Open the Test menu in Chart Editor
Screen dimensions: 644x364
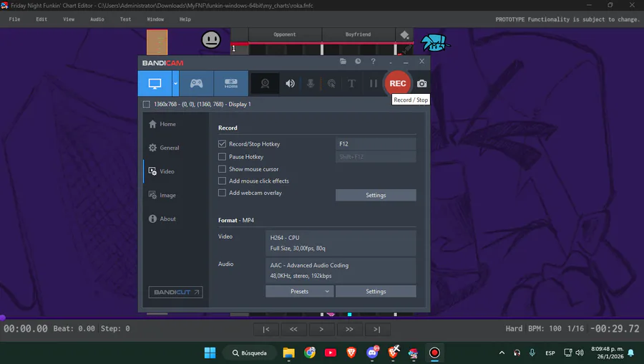(125, 19)
